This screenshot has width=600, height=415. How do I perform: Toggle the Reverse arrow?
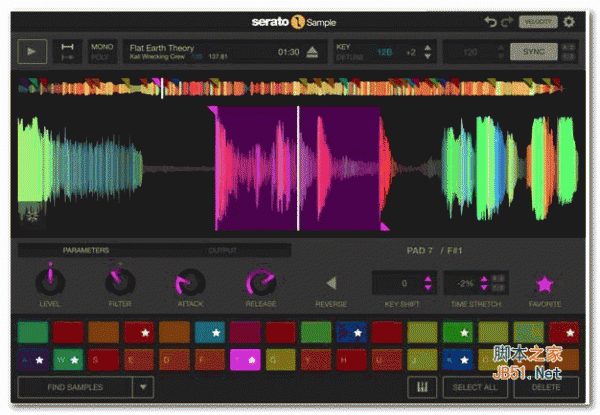(x=331, y=283)
